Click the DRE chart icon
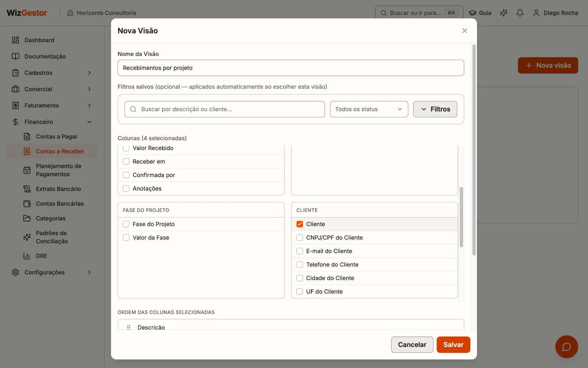This screenshot has width=588, height=368. click(27, 256)
